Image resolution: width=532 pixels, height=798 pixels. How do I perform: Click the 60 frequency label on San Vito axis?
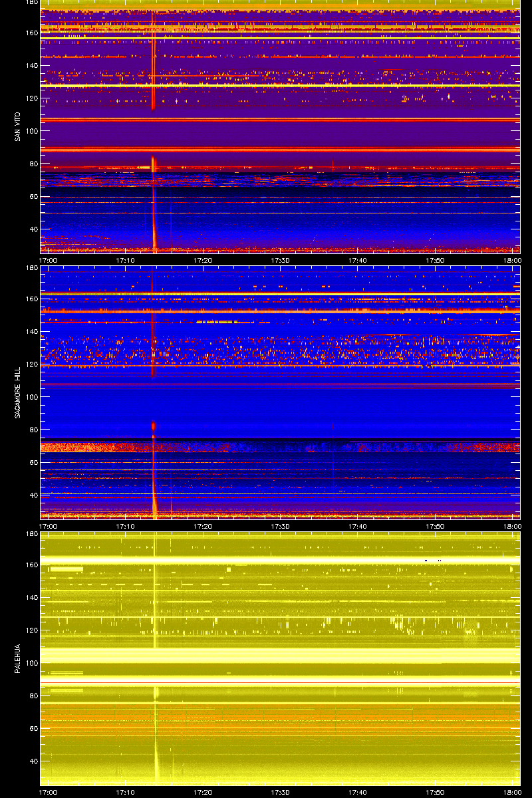click(x=33, y=196)
